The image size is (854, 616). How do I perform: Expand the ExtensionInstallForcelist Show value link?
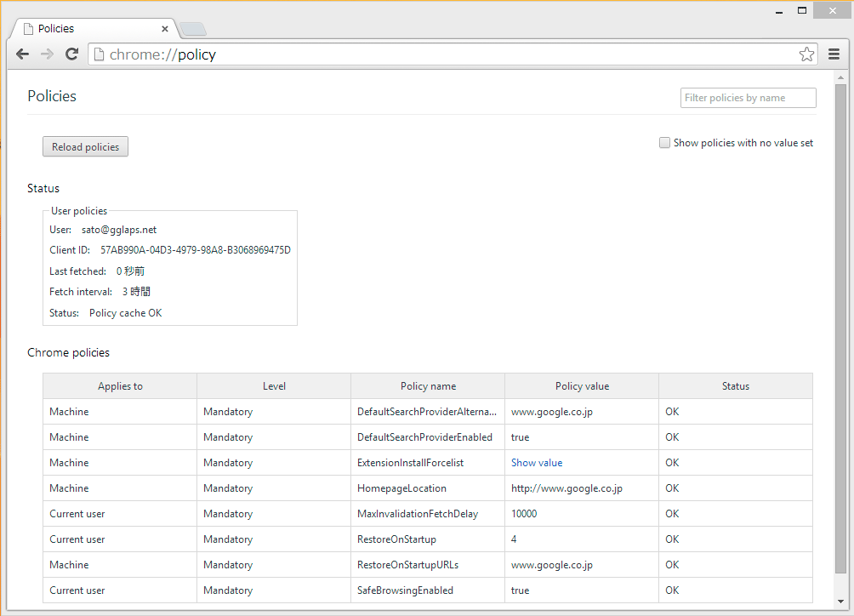(537, 462)
